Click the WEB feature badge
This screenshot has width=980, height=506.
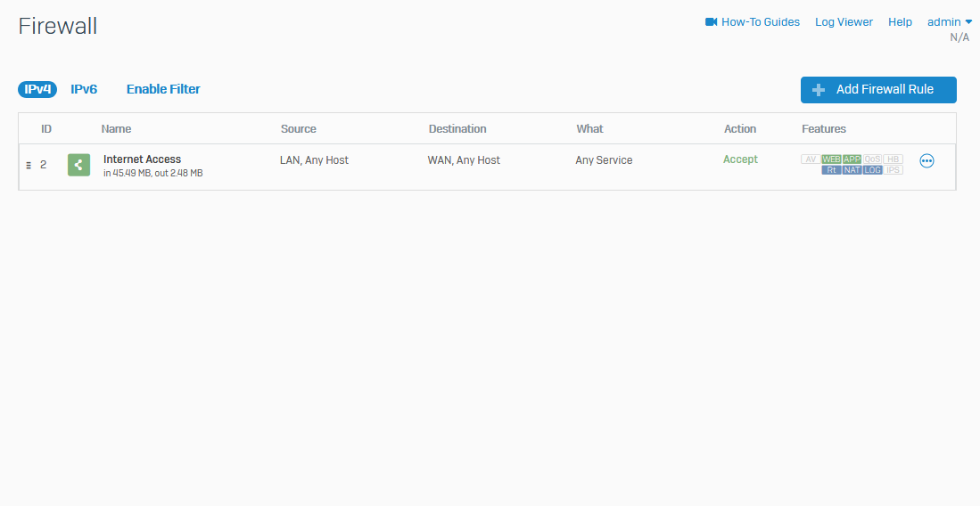click(831, 159)
